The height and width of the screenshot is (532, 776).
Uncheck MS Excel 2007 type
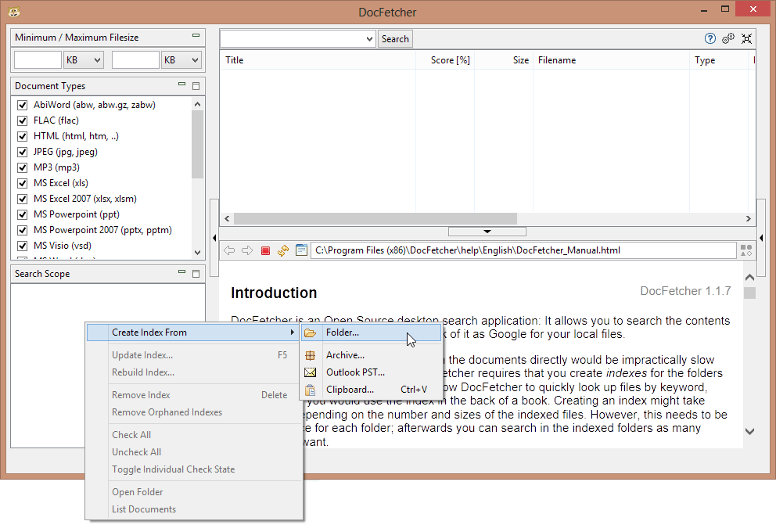click(x=22, y=199)
